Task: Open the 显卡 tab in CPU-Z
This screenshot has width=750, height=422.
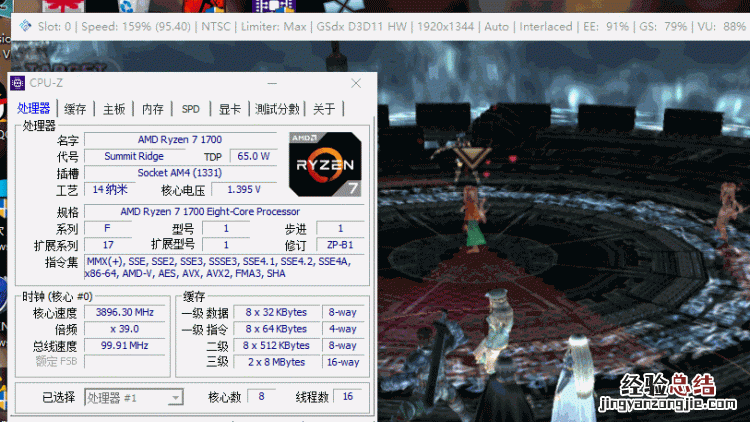Action: pyautogui.click(x=230, y=109)
